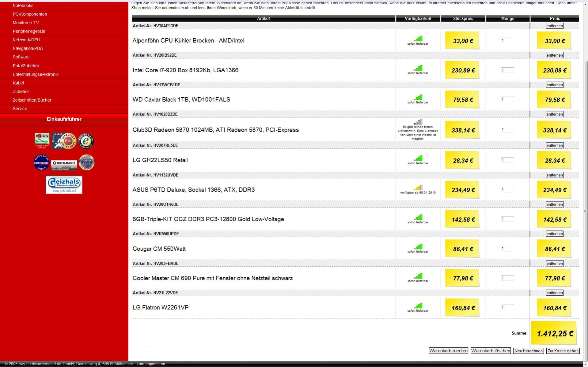The image size is (588, 367).
Task: Edit quantity field for Cooler Master CM 690
Action: tap(507, 278)
